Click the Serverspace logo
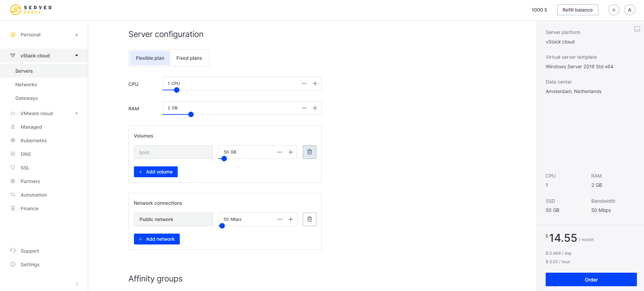Viewport: 644px width, 291px height. 31,10
